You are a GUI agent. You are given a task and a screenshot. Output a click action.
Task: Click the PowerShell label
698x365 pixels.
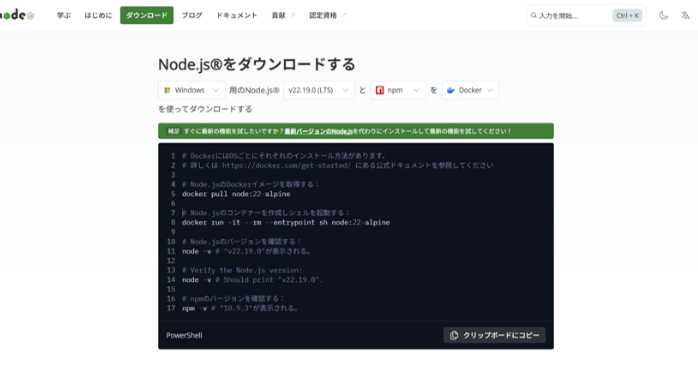tap(184, 335)
